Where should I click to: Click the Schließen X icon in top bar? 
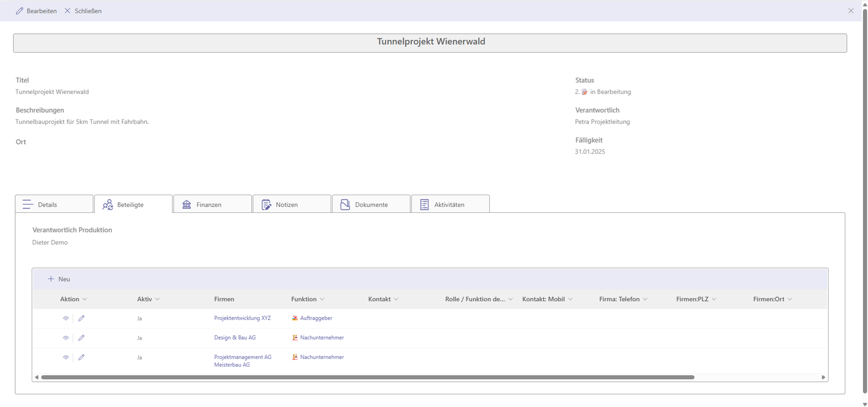pyautogui.click(x=67, y=11)
